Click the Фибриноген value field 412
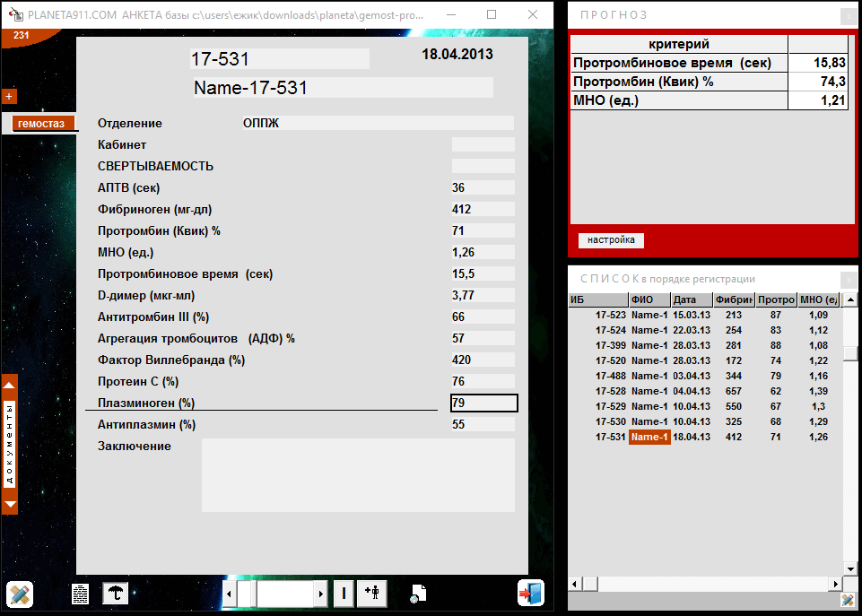The width and height of the screenshot is (862, 616). point(483,209)
